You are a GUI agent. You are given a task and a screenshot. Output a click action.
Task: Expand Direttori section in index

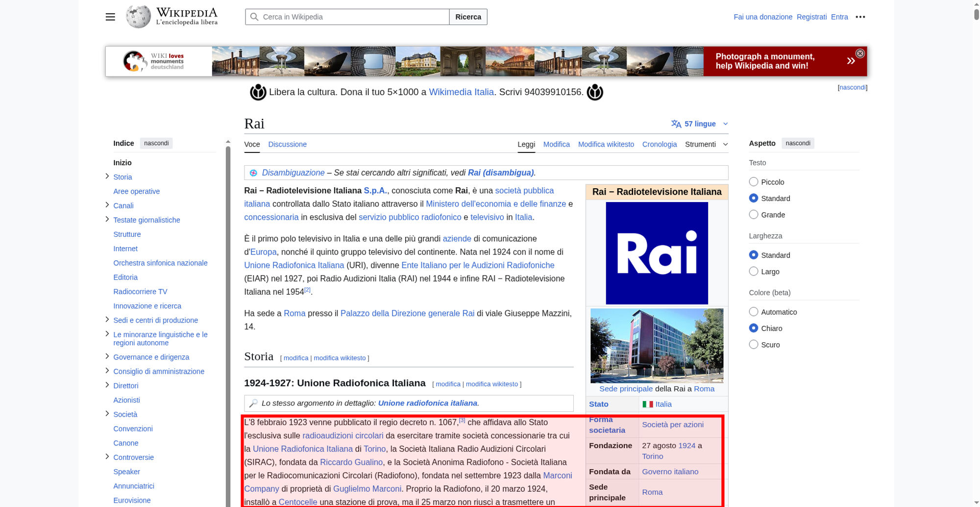pyautogui.click(x=107, y=385)
